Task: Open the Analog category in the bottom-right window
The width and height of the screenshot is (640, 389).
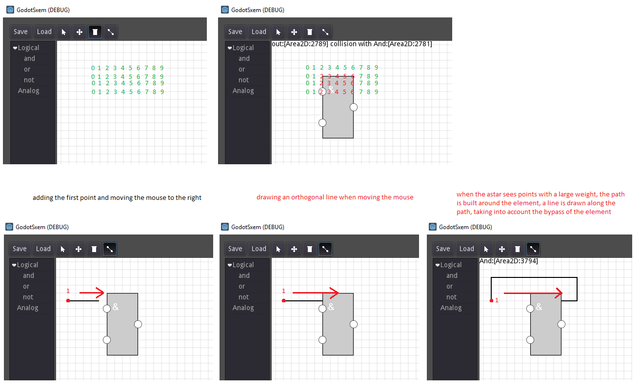Action: 451,308
